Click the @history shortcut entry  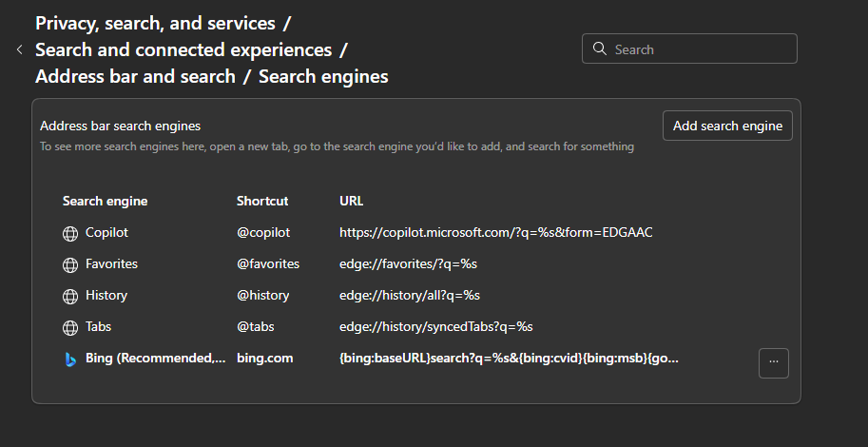point(262,295)
